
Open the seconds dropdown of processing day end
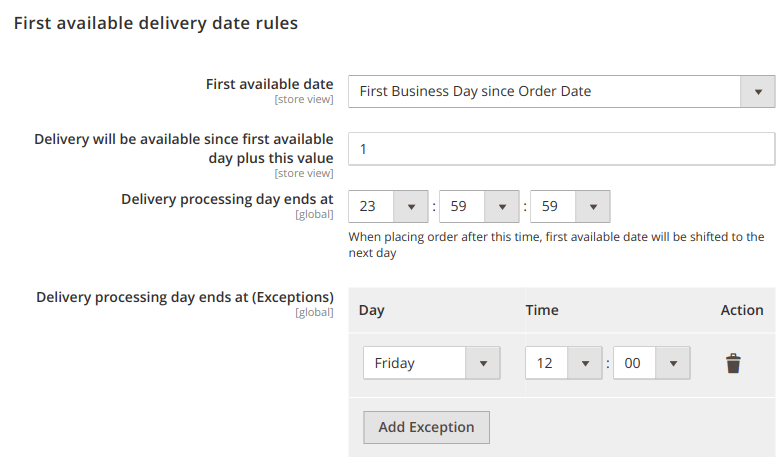tap(570, 207)
